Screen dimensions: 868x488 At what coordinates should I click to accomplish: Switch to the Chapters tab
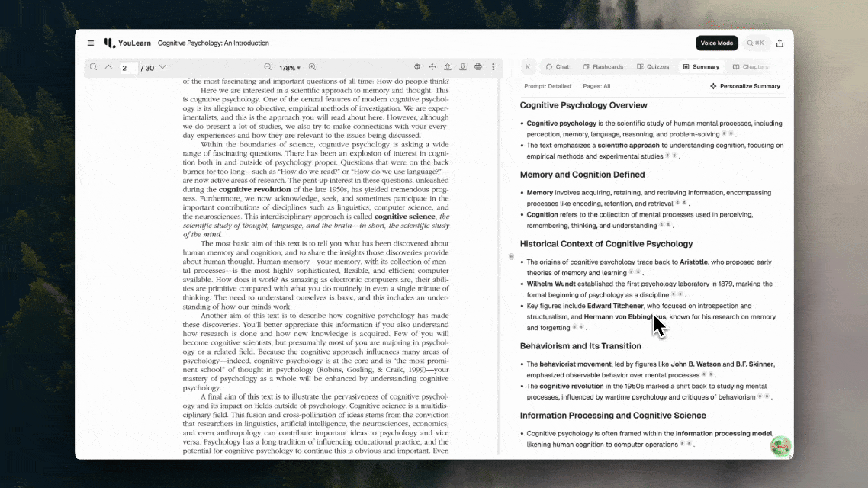coord(751,67)
